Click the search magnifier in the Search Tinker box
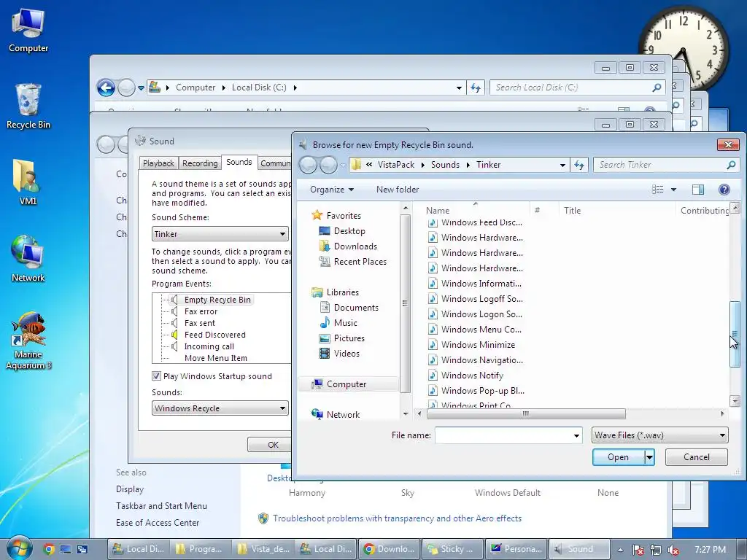 (731, 165)
